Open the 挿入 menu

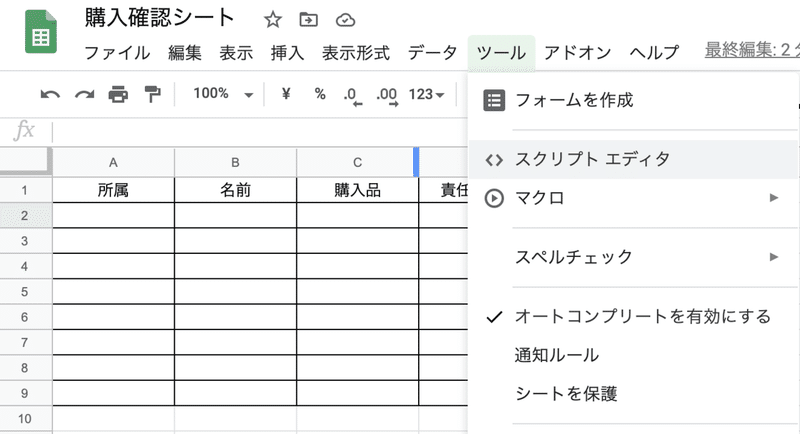point(287,53)
